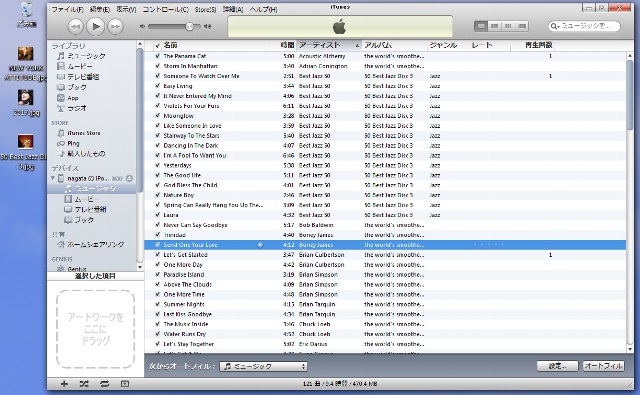Switch to grid view button
The width and height of the screenshot is (640, 395).
[508, 26]
